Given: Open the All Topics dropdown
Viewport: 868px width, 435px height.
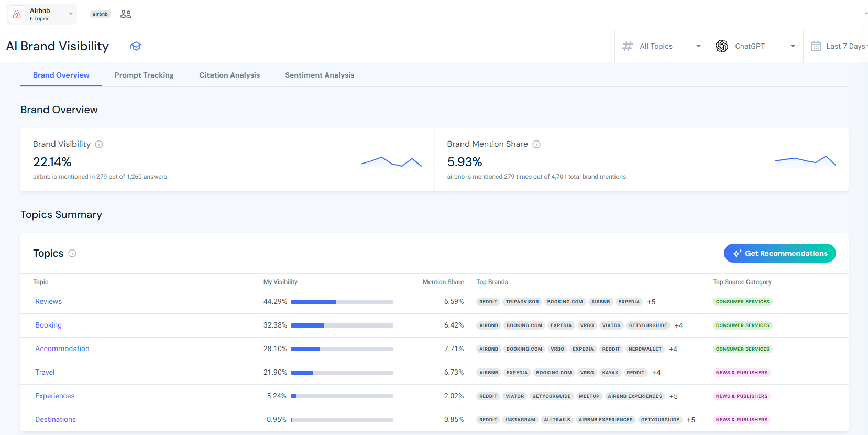Looking at the screenshot, I should click(x=662, y=46).
